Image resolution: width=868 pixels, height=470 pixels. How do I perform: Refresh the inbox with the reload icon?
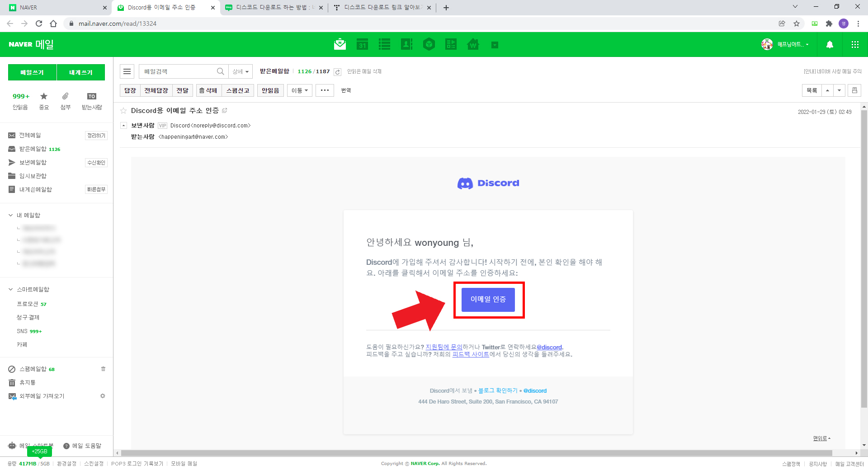click(337, 72)
